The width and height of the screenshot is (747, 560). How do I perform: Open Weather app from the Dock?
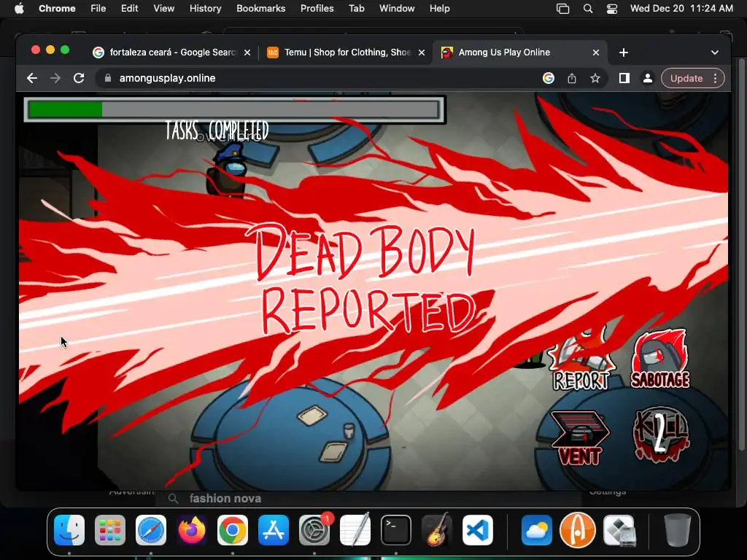(x=536, y=530)
